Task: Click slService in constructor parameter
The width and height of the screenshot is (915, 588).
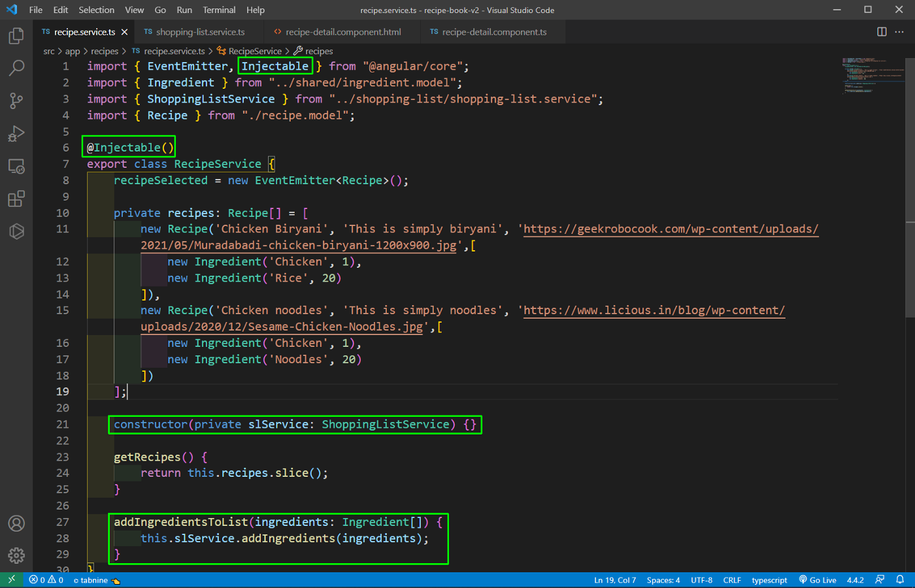Action: (278, 425)
